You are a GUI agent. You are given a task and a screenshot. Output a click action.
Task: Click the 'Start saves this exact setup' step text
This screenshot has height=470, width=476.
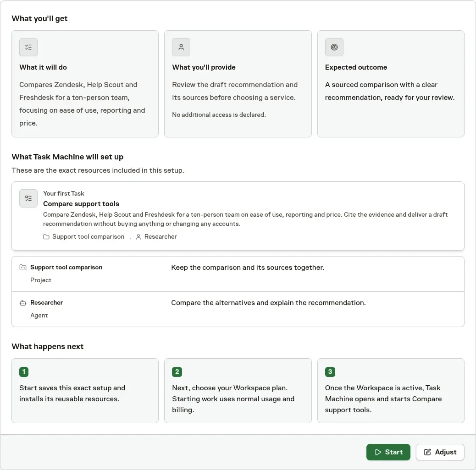pyautogui.click(x=72, y=393)
